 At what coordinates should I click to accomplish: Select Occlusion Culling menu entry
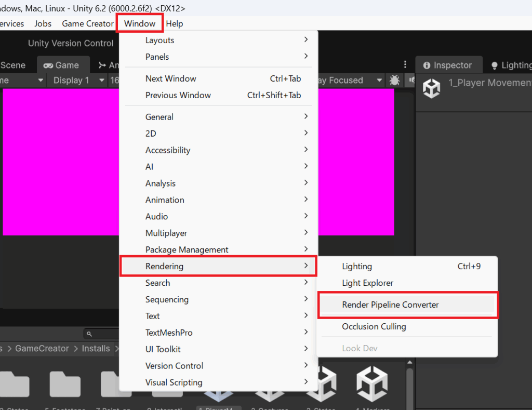point(374,326)
